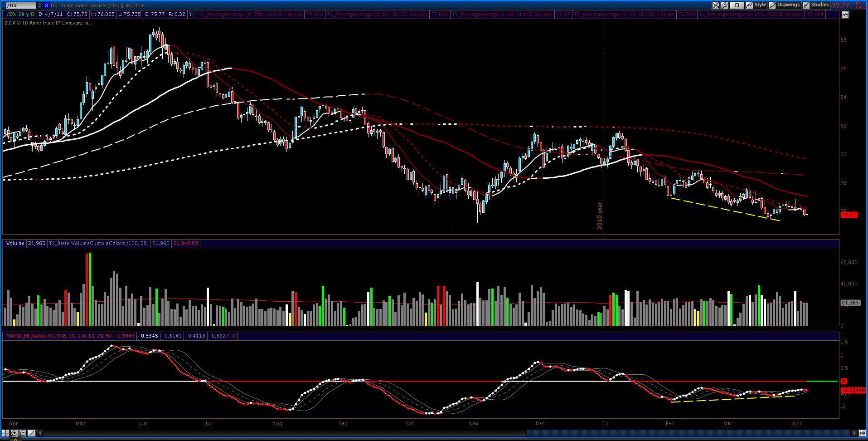868x441 pixels.
Task: Click the 21,965 volume axis bubble
Action: 850,303
